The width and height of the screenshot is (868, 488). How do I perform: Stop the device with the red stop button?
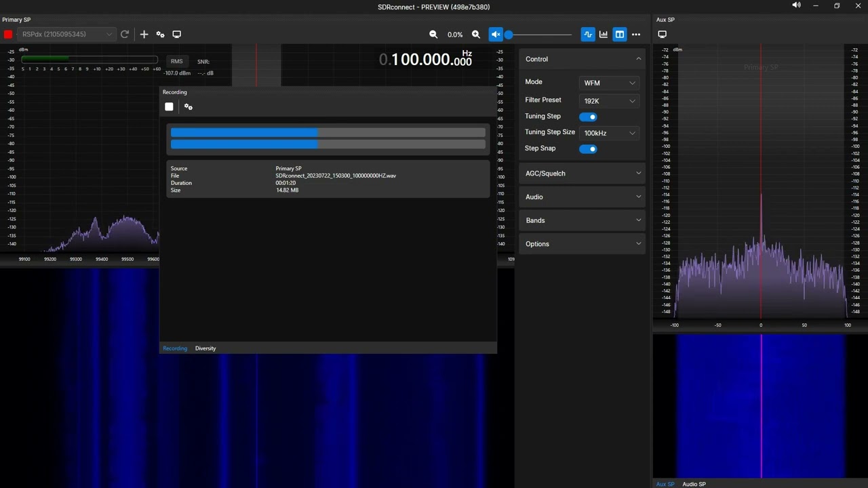click(x=8, y=35)
